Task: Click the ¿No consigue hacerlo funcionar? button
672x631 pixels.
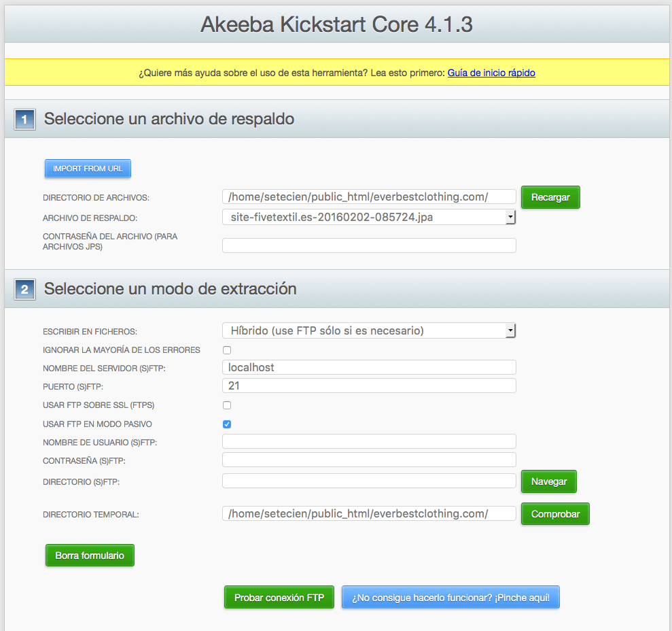Action: point(451,598)
